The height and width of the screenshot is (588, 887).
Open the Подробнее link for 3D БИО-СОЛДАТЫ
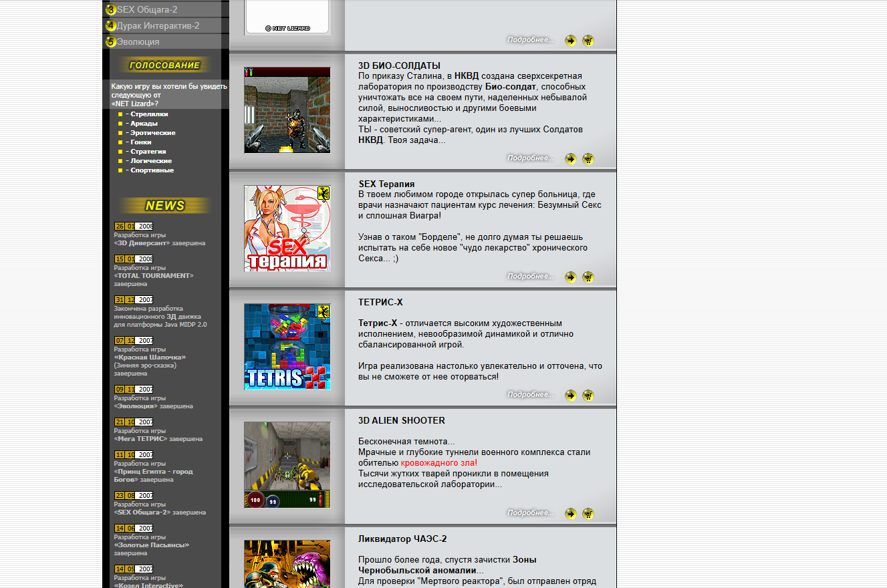pyautogui.click(x=530, y=158)
